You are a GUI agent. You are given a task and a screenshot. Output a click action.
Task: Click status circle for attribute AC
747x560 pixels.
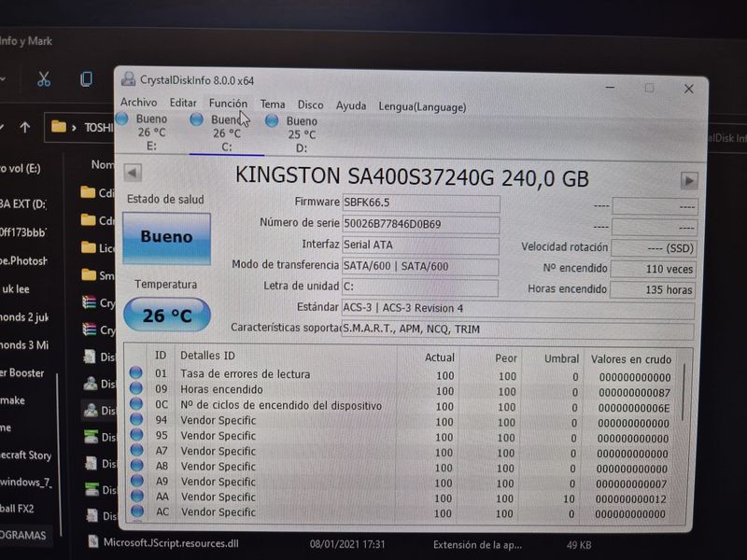137,511
